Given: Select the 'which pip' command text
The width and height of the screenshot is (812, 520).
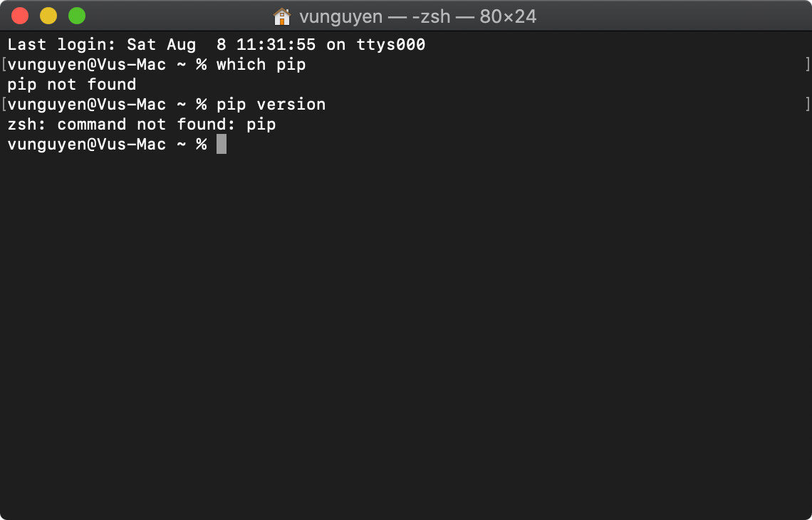Looking at the screenshot, I should (x=261, y=64).
